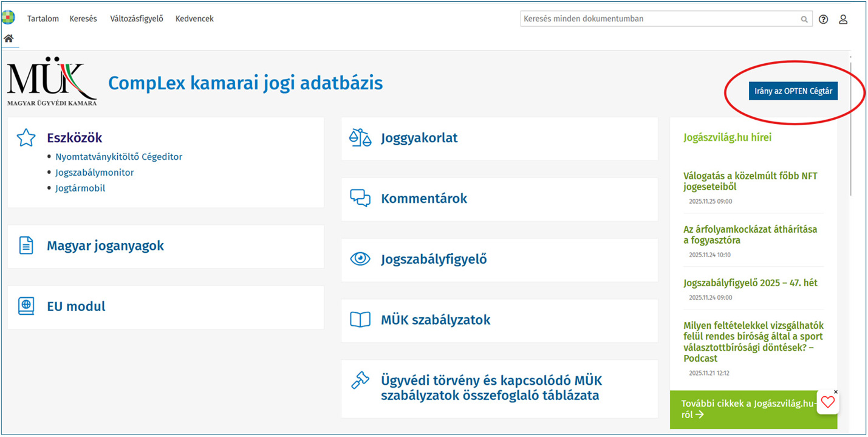Click the Keresés minden dokumentumban search field

[x=659, y=19]
